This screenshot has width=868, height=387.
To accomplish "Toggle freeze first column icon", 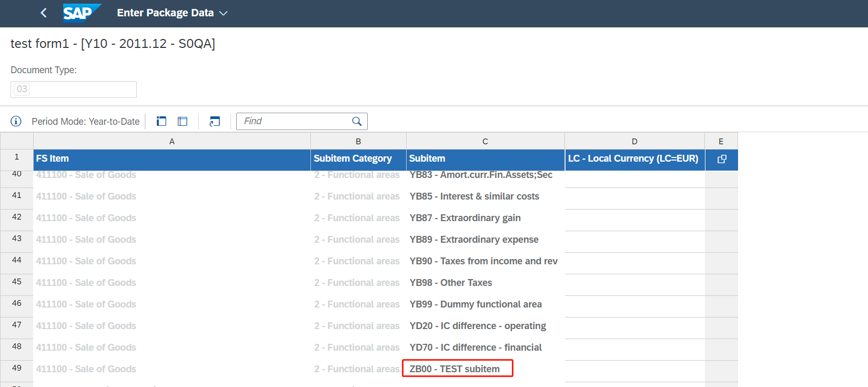I will (x=183, y=122).
